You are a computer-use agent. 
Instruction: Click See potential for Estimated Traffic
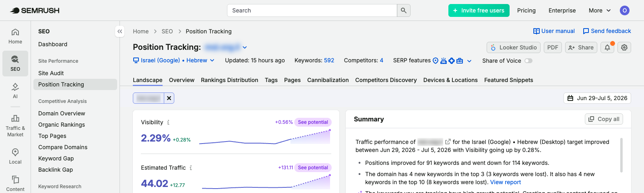(x=313, y=168)
